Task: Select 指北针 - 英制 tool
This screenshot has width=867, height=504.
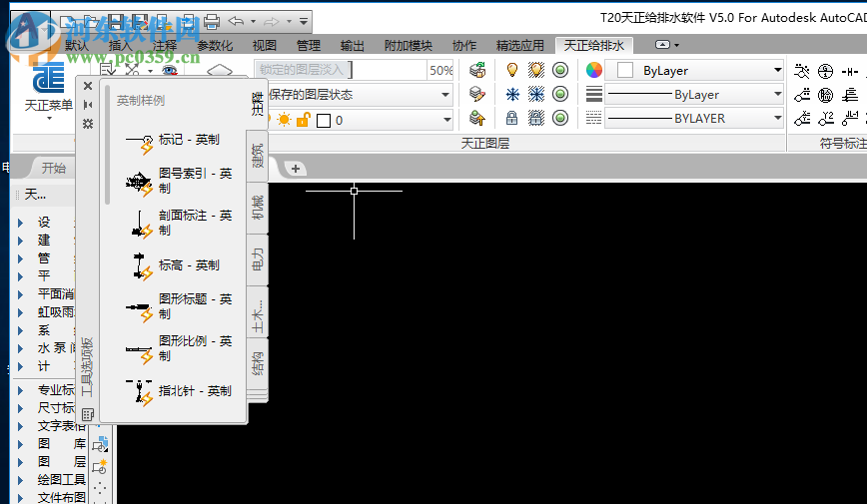Action: pyautogui.click(x=179, y=392)
